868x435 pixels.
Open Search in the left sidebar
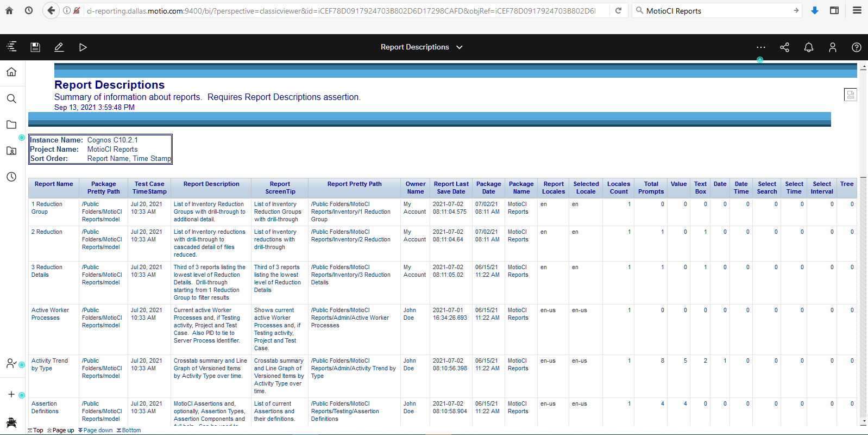tap(11, 98)
